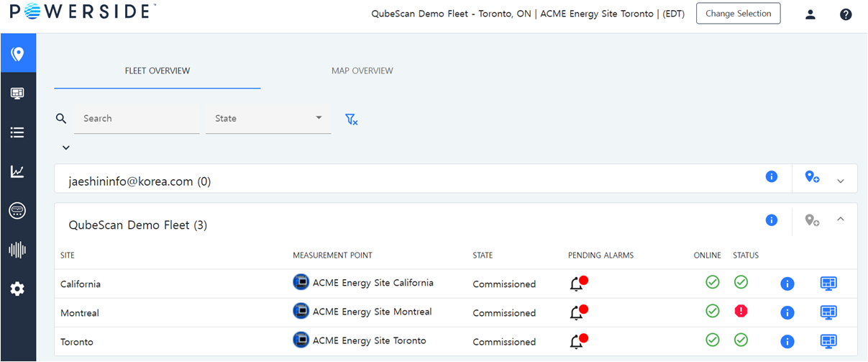Viewport: 868px width, 362px height.
Task: Click the MEASUREMENT POINT column header
Action: coord(332,255)
